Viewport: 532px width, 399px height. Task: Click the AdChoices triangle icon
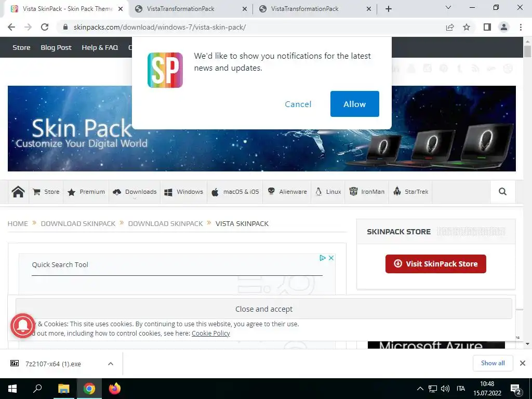tap(322, 258)
